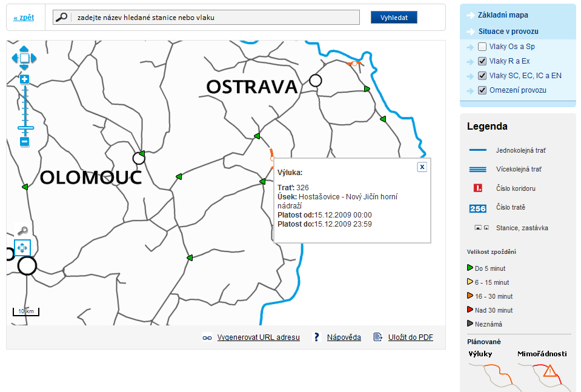Viewport: 581px width, 392px height.
Task: Expand the Základní mapa section
Action: (x=502, y=15)
